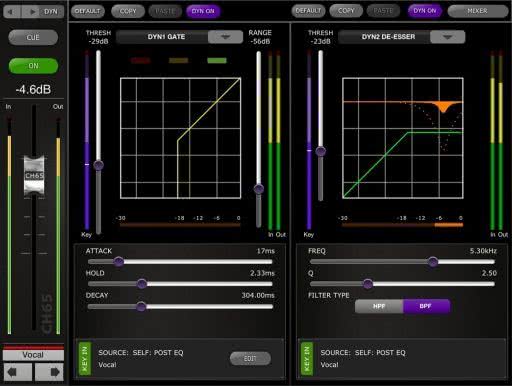Click the green gate status indicator
Screen dimensions: 512x386
pyautogui.click(x=217, y=60)
